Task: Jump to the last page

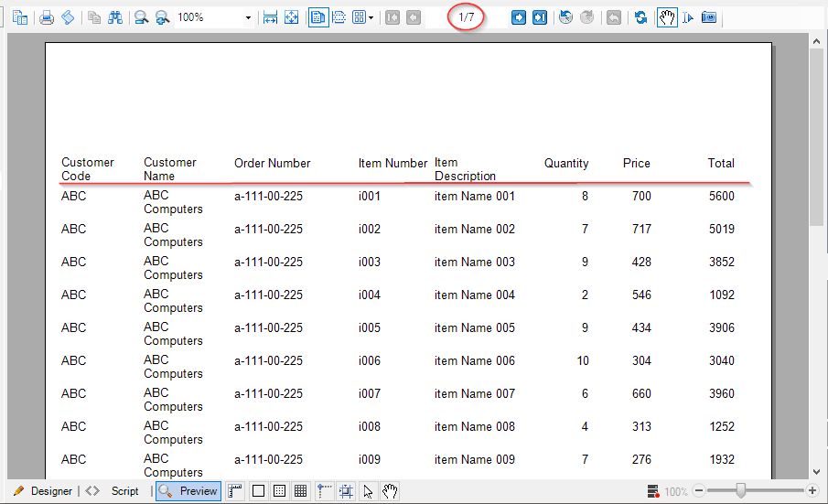Action: point(540,18)
